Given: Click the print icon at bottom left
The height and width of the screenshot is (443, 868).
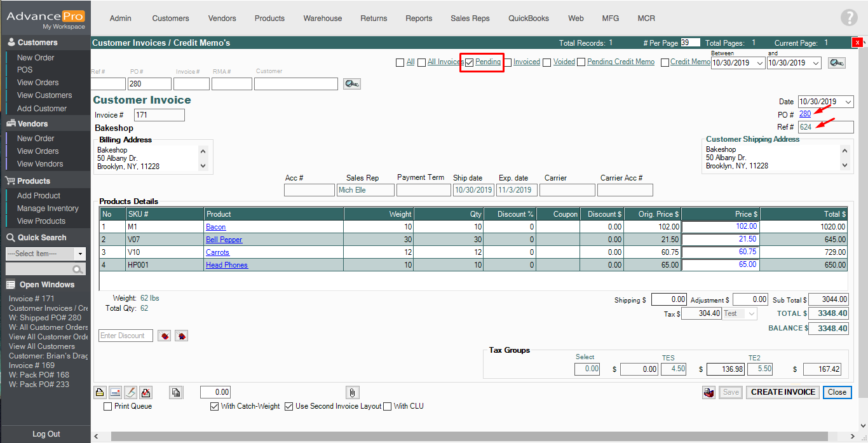Looking at the screenshot, I should [x=100, y=392].
